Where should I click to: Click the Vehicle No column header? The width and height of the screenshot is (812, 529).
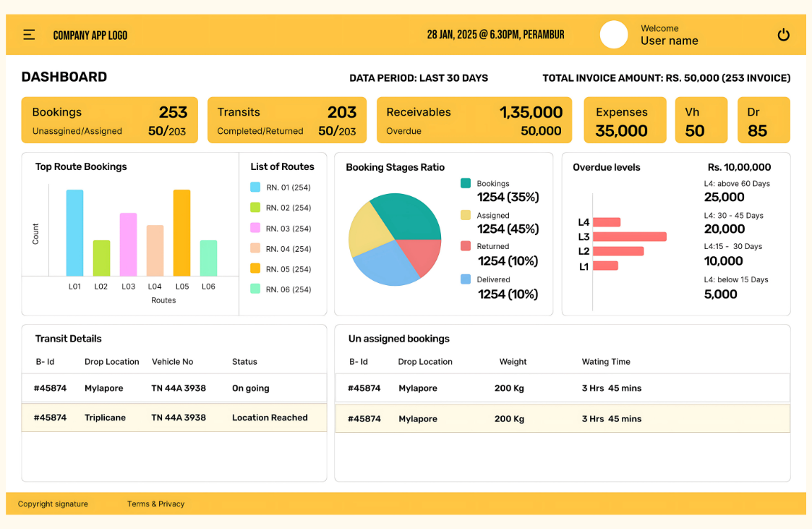coord(172,362)
